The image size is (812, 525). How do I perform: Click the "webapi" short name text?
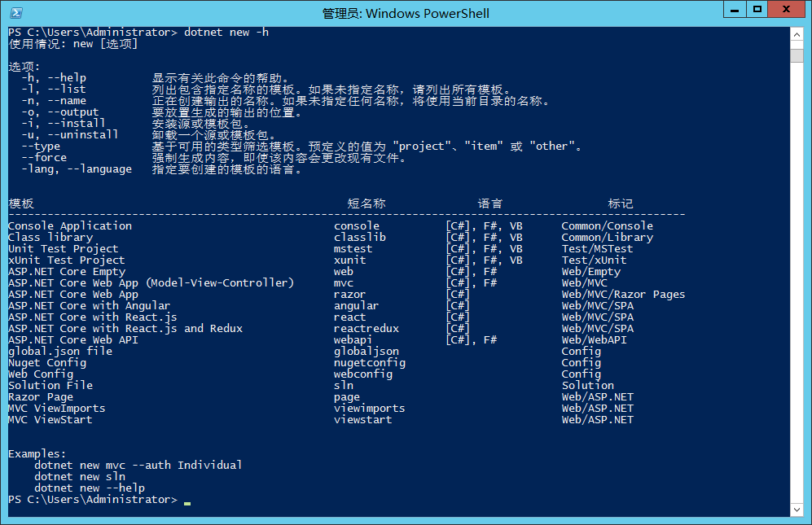(x=350, y=339)
